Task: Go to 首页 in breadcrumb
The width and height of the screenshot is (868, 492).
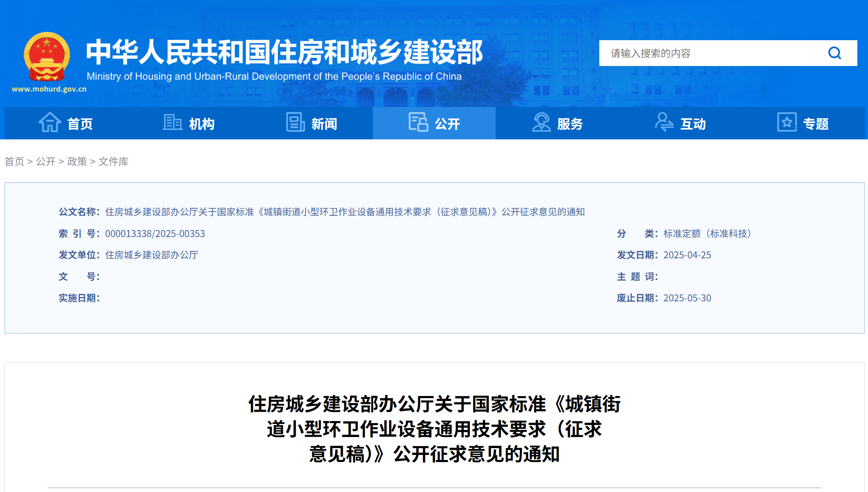Action: tap(14, 162)
